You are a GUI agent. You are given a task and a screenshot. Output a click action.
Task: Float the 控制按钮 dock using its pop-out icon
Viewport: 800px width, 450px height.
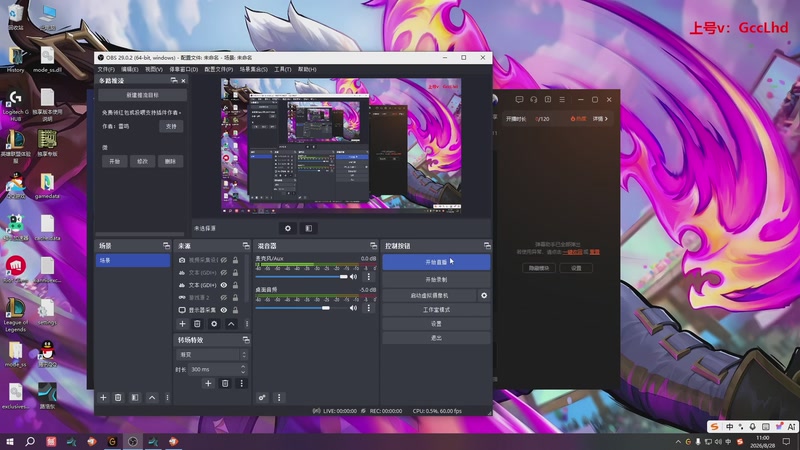[x=487, y=245]
